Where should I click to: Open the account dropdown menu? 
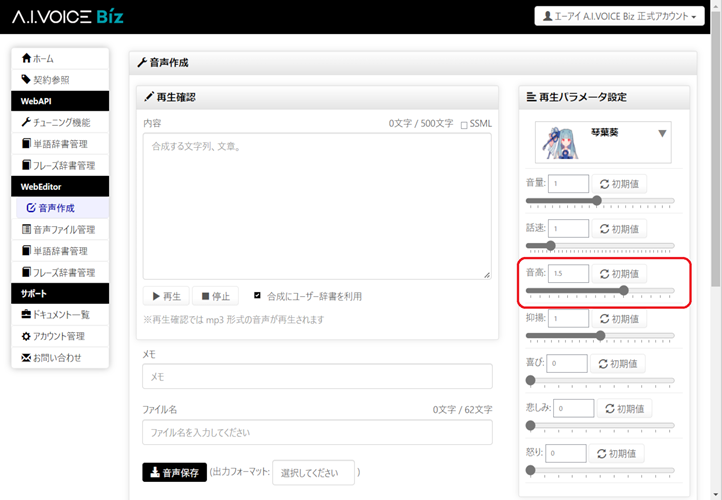619,16
